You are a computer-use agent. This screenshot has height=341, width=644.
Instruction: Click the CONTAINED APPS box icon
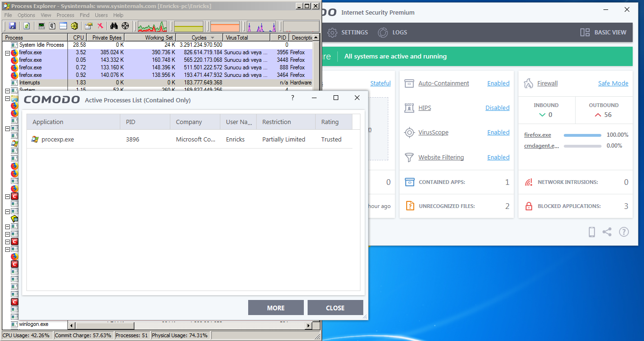tap(410, 182)
